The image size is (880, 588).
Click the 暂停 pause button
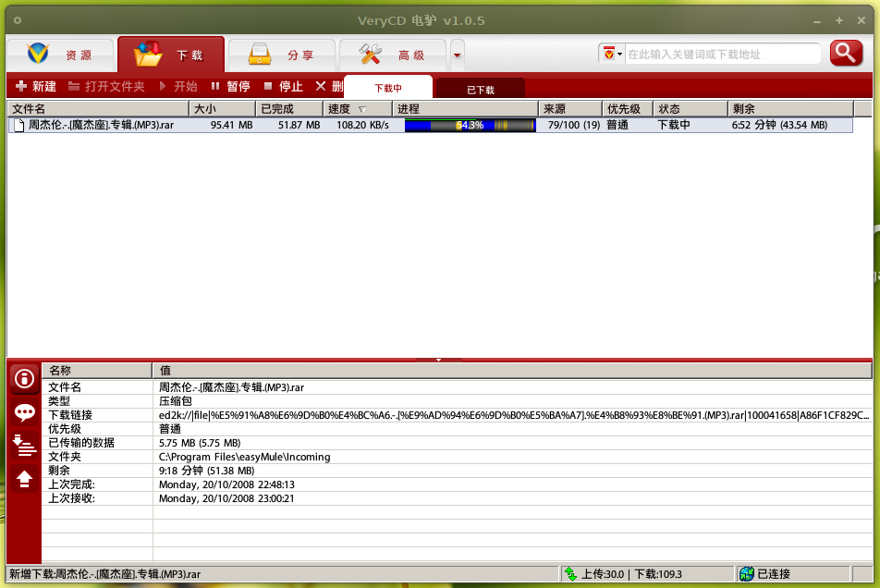231,86
